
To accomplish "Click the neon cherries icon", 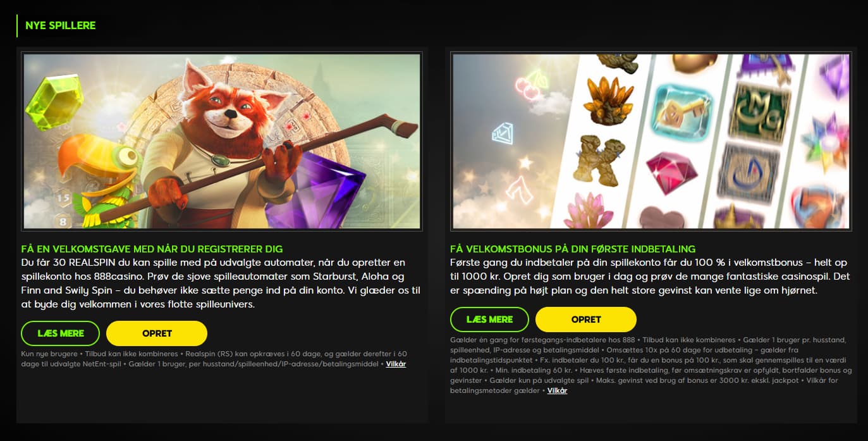I will pos(530,84).
